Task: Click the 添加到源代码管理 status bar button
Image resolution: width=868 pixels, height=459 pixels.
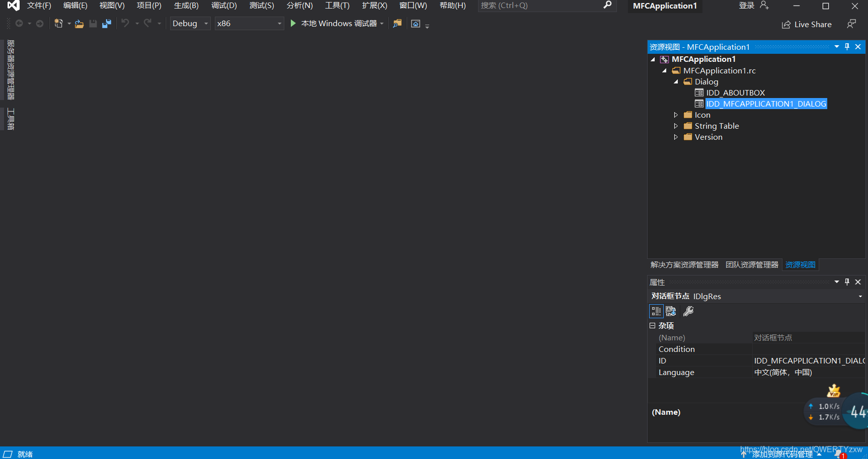Action: click(x=781, y=454)
